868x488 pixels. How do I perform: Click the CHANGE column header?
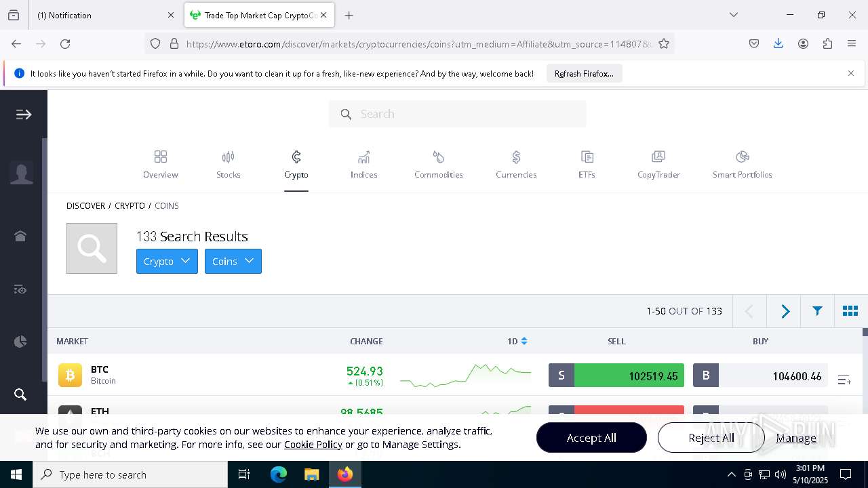coord(366,341)
